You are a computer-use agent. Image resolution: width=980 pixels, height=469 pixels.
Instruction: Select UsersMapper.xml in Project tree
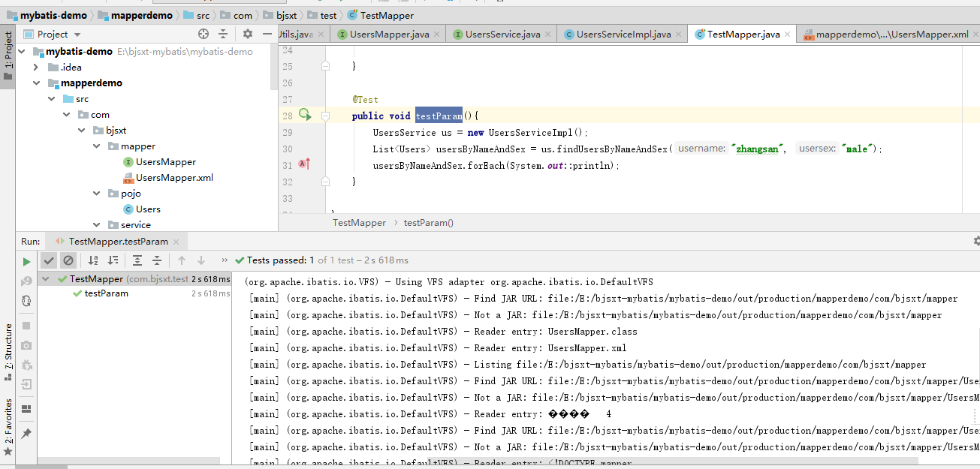coord(167,178)
